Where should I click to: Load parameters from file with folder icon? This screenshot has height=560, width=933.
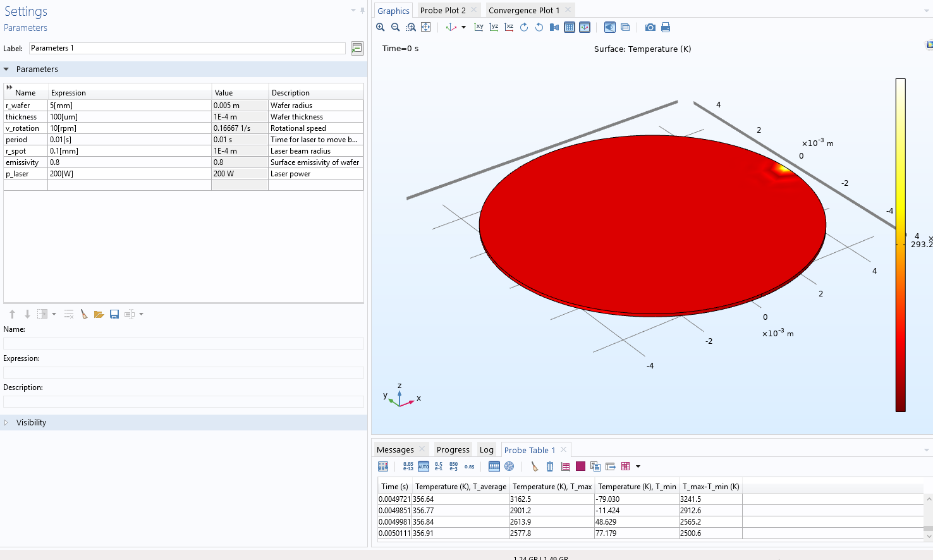99,314
